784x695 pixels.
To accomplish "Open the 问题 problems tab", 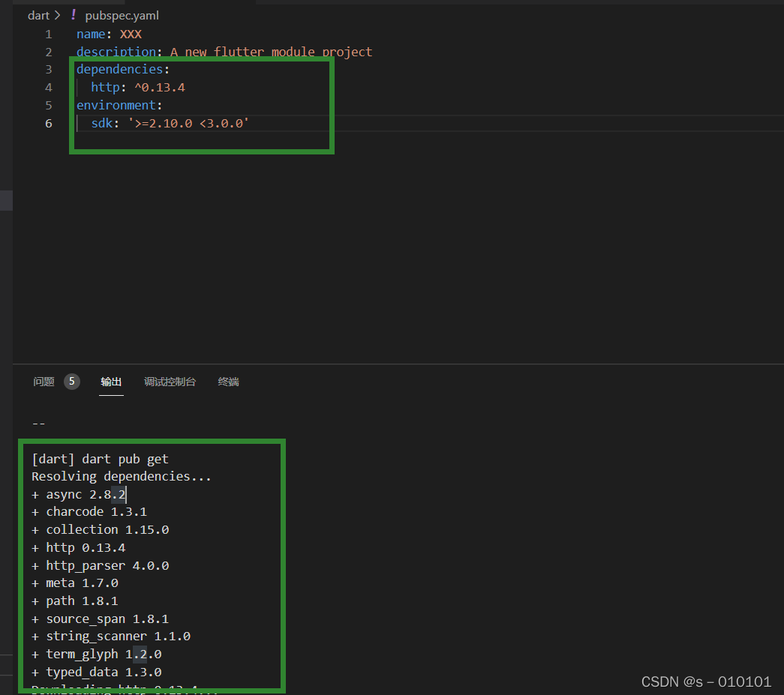I will [44, 382].
